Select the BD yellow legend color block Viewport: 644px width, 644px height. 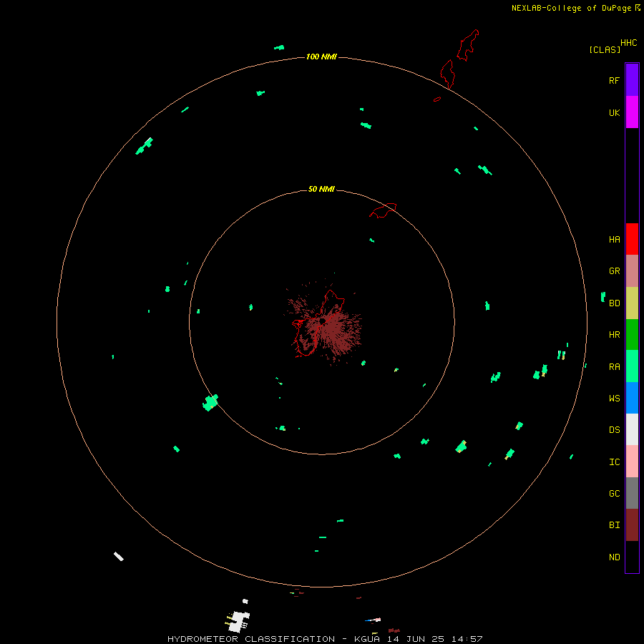pyautogui.click(x=632, y=303)
